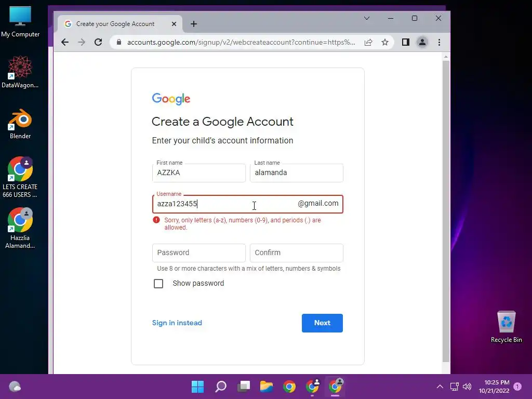Open Chrome profile avatar
The width and height of the screenshot is (532, 399).
(422, 42)
